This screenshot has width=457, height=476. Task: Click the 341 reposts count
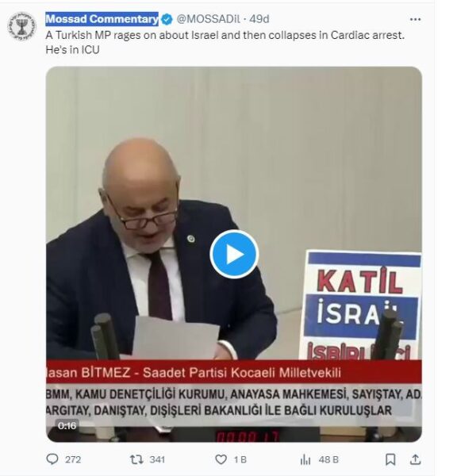point(157,459)
